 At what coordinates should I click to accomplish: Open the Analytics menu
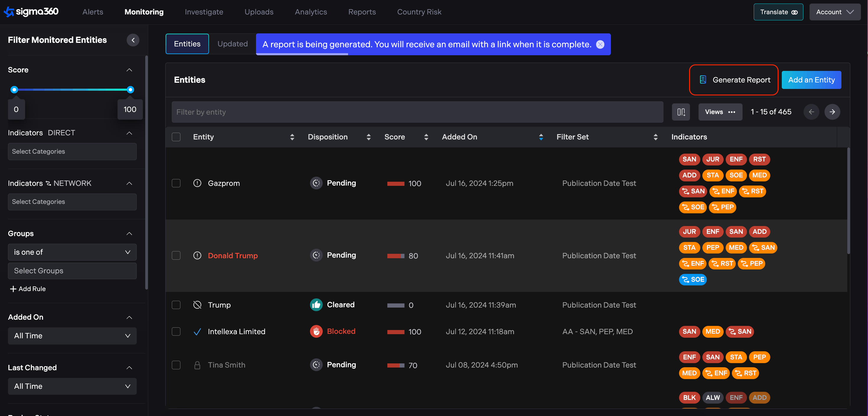click(x=311, y=12)
